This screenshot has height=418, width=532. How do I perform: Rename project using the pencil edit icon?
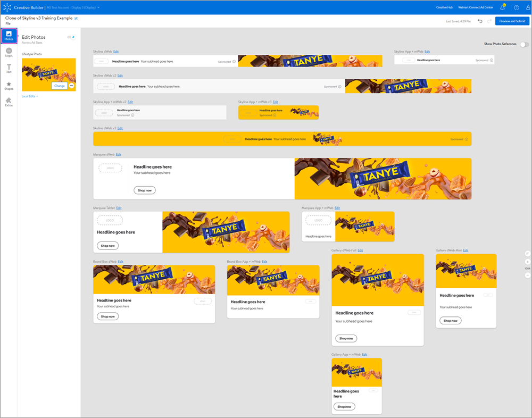pyautogui.click(x=76, y=18)
